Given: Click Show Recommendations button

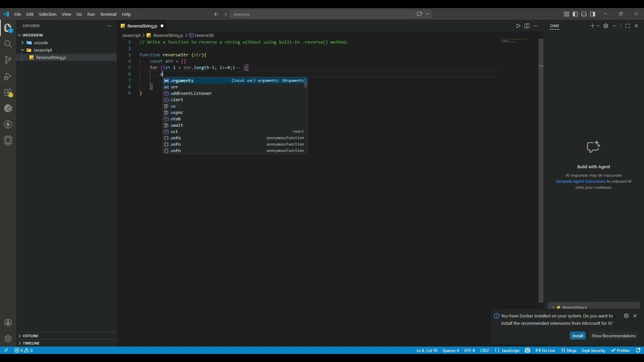Looking at the screenshot, I should (x=613, y=336).
